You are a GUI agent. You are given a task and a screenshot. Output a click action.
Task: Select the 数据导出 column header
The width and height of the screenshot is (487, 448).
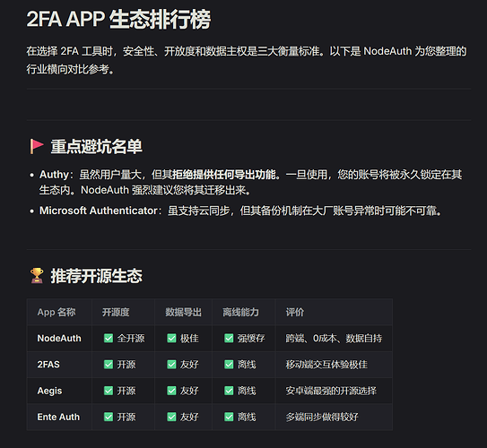[183, 312]
